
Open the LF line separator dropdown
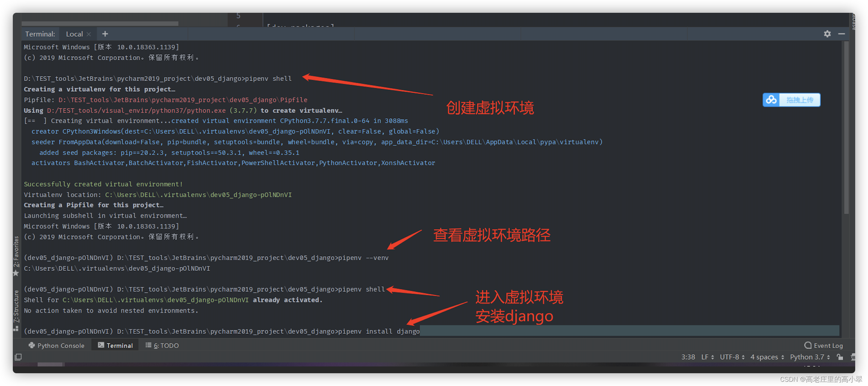coord(707,357)
